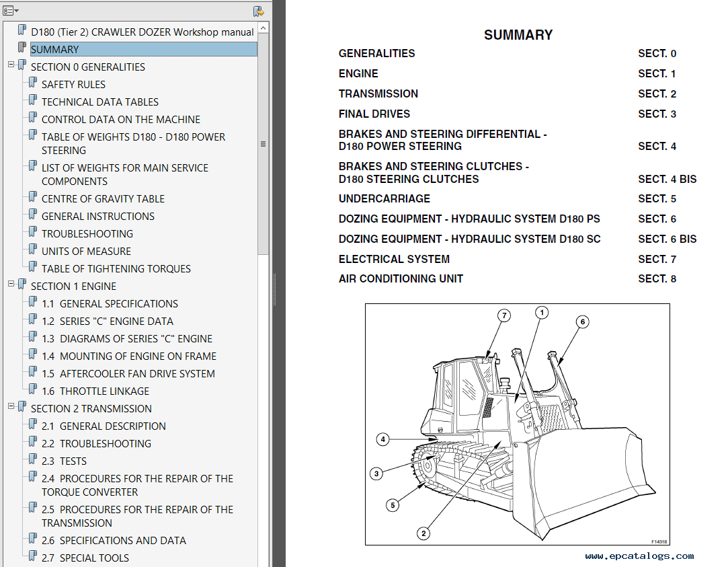Viewport: 728px width, 567px height.
Task: Click bookmark icon beside 2.1 GENERAL DESCRIPTION
Action: pos(32,424)
